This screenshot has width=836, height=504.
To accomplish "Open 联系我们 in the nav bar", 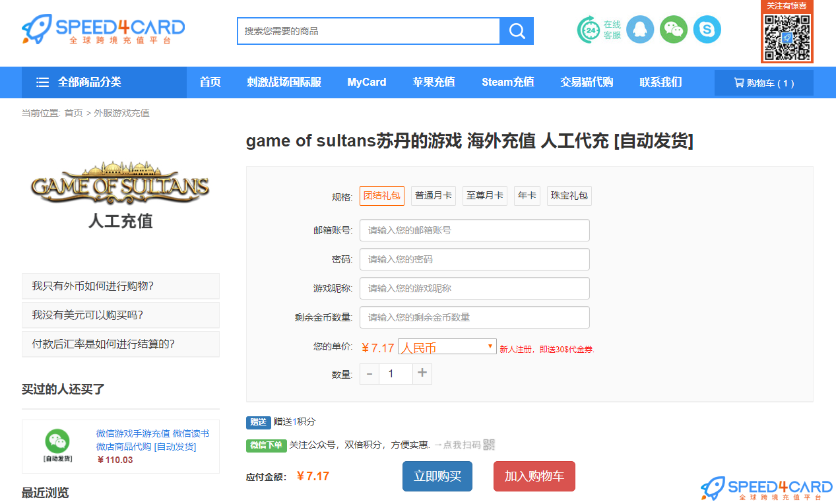I will pyautogui.click(x=660, y=82).
